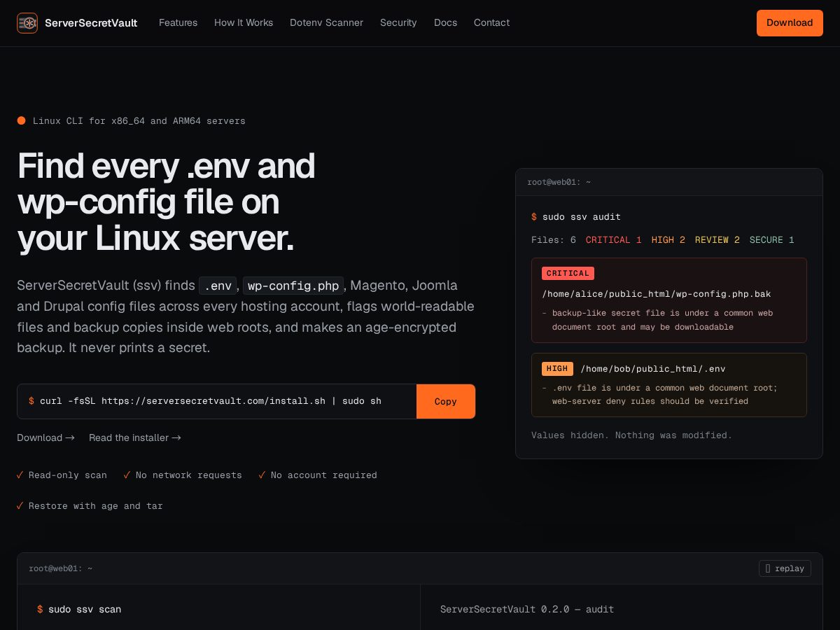Click the curl install command text
The image size is (840, 630).
[211, 401]
